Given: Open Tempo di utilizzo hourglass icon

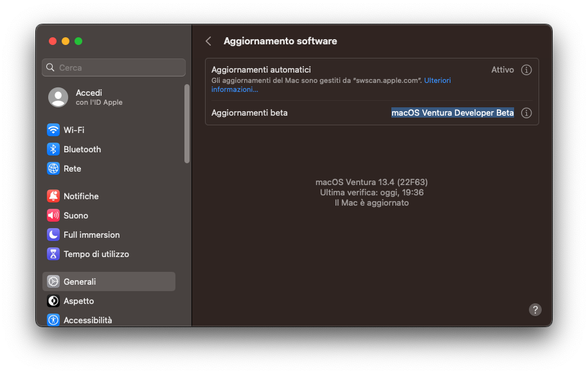Looking at the screenshot, I should coord(53,254).
